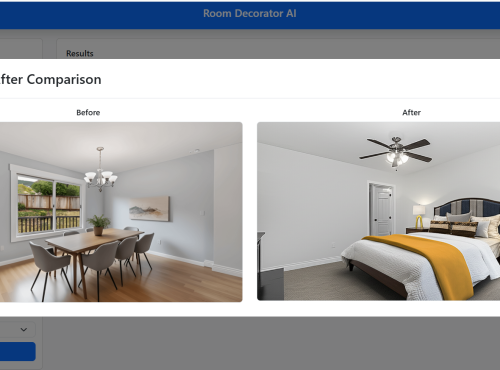Expand the dropdown with the chevron arrow

(x=17, y=329)
